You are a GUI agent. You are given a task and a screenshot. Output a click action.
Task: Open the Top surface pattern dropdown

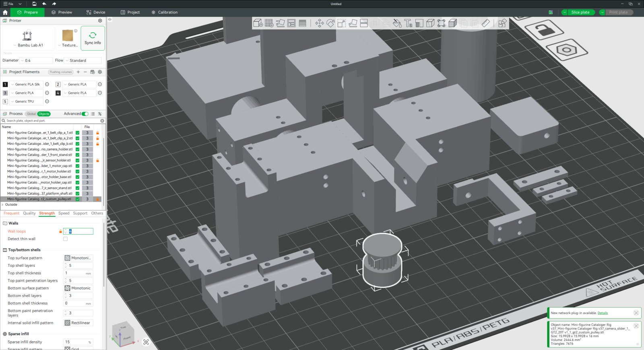(x=78, y=258)
